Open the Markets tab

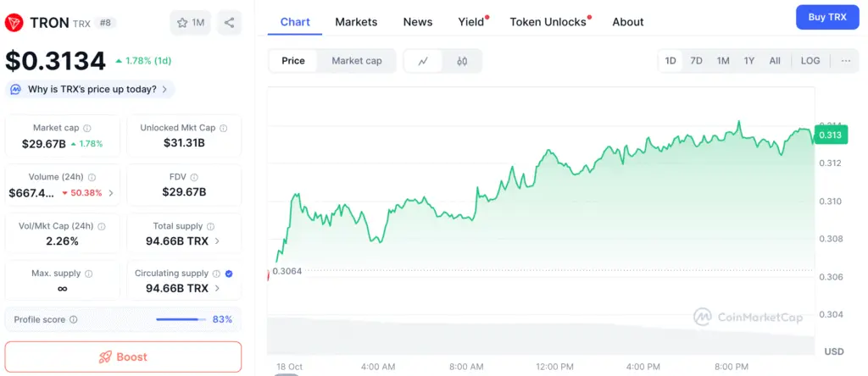click(x=356, y=22)
